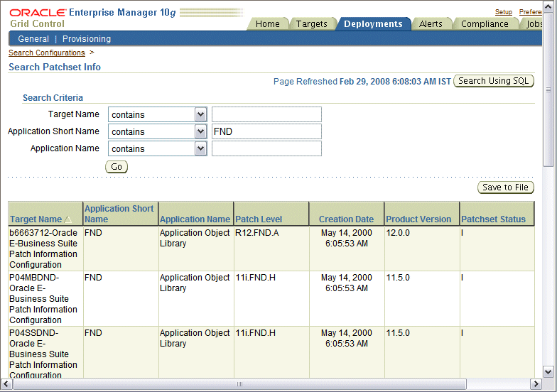
Task: Follow the Search Configurations breadcrumb link
Action: click(x=47, y=53)
